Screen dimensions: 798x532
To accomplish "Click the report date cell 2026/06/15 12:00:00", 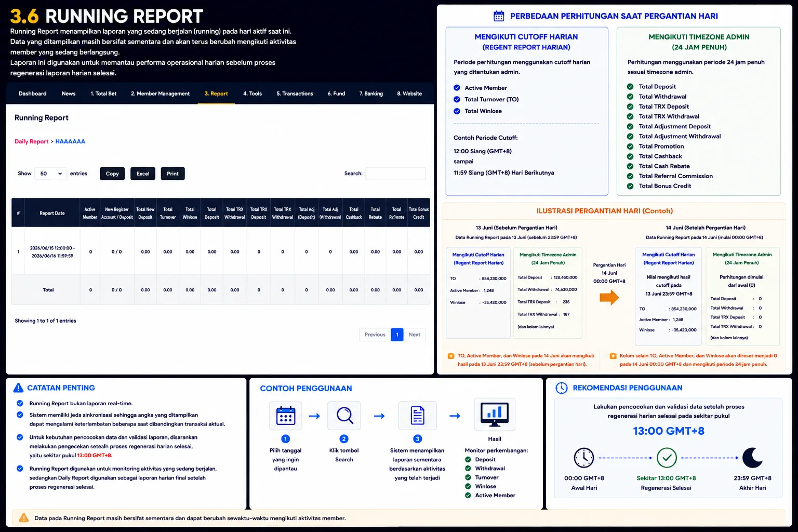I will point(52,252).
